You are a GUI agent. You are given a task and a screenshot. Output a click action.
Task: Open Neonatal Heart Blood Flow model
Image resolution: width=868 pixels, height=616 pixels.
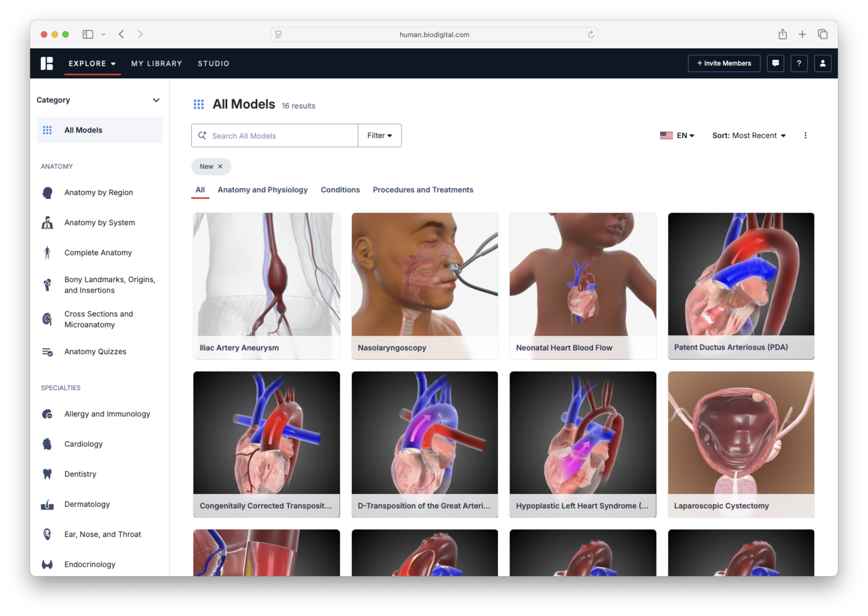pos(583,286)
